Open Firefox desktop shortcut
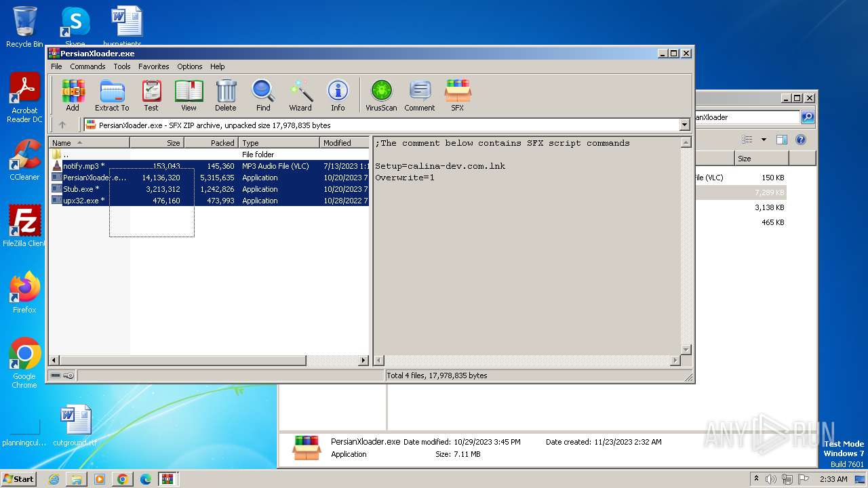The width and height of the screenshot is (868, 488). pyautogui.click(x=24, y=292)
